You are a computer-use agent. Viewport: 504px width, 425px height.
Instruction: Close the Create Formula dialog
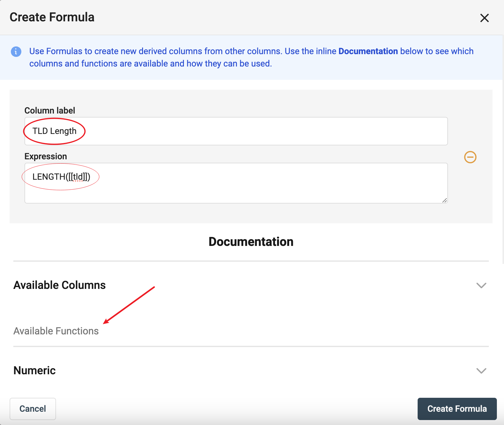pos(484,18)
